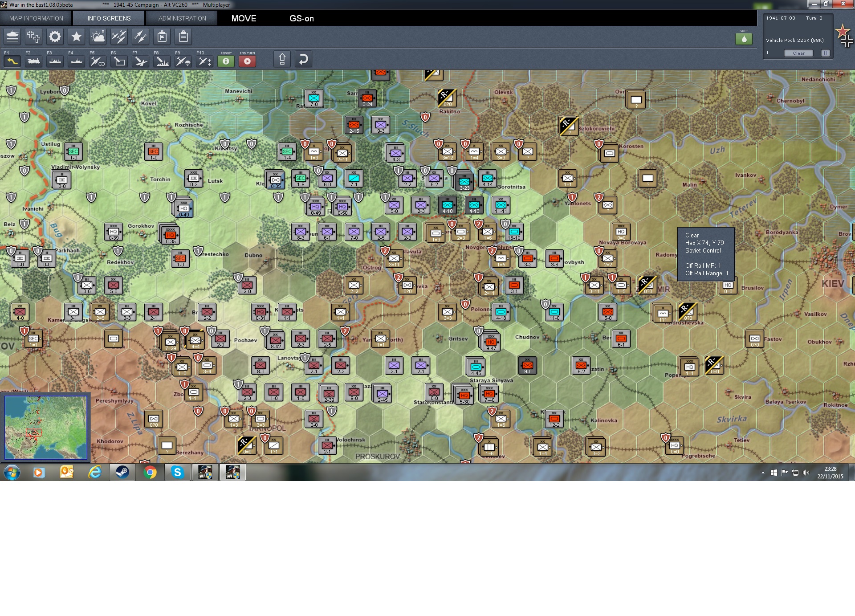This screenshot has width=855, height=616.
Task: Click the minimap in bottom-left corner
Action: 46,427
